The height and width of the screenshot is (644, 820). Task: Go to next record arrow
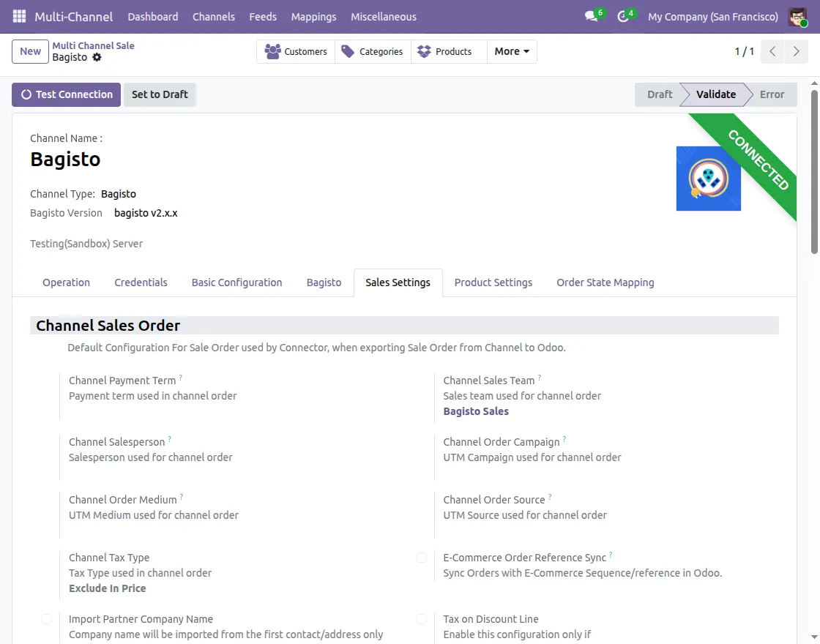point(797,51)
